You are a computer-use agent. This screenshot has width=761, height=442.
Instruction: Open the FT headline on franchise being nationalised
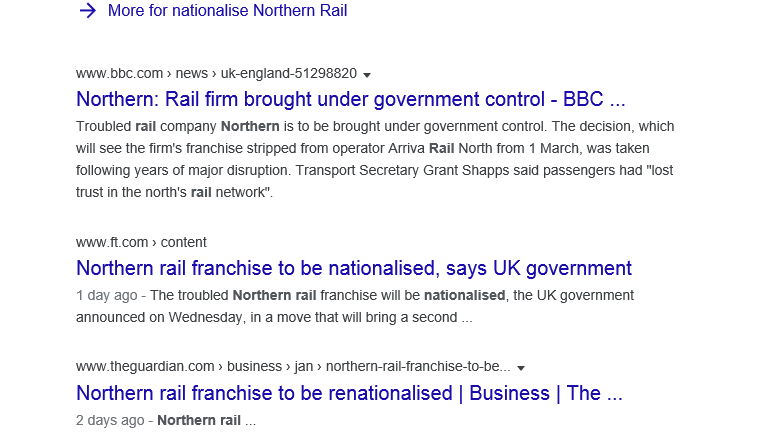coord(354,268)
